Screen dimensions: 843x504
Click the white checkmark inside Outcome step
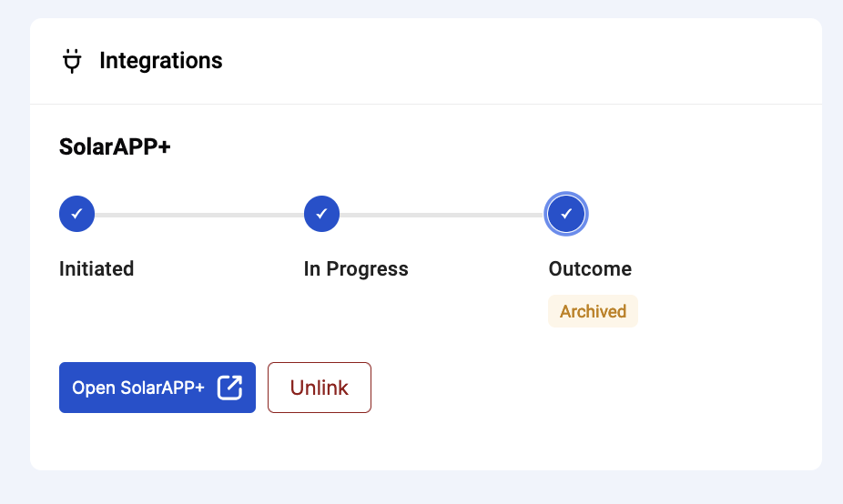(566, 214)
